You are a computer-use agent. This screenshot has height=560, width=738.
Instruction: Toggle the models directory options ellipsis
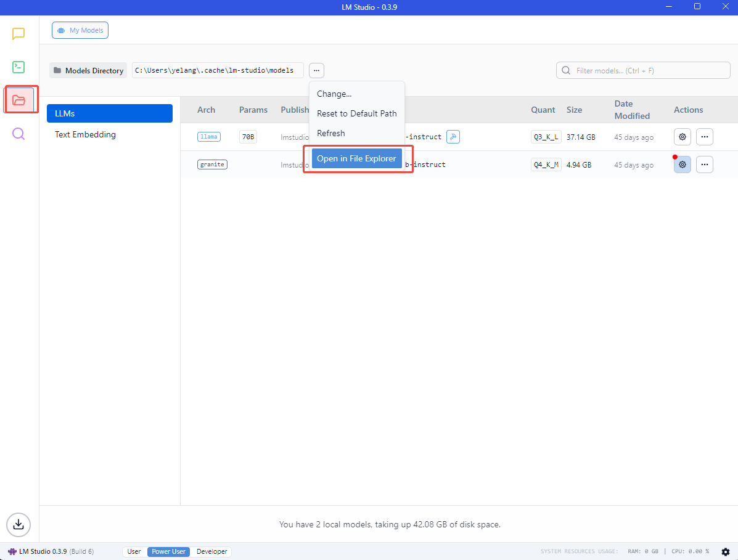click(316, 70)
